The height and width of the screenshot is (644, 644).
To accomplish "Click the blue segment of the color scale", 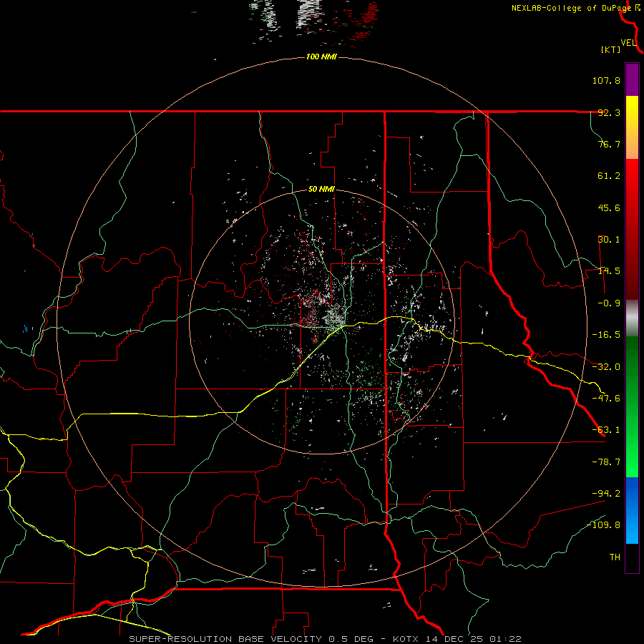I will pos(632,510).
